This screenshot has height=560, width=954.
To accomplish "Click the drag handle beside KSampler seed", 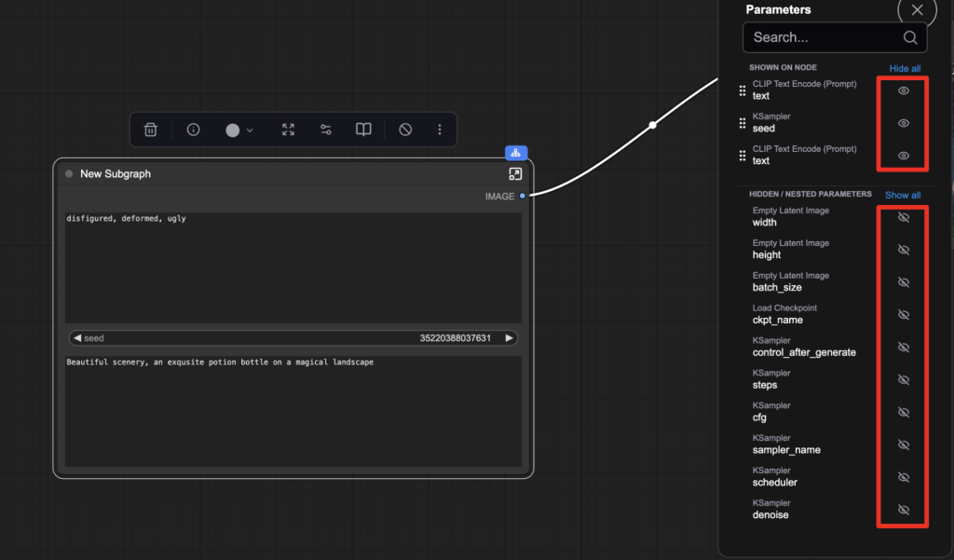I will point(743,123).
